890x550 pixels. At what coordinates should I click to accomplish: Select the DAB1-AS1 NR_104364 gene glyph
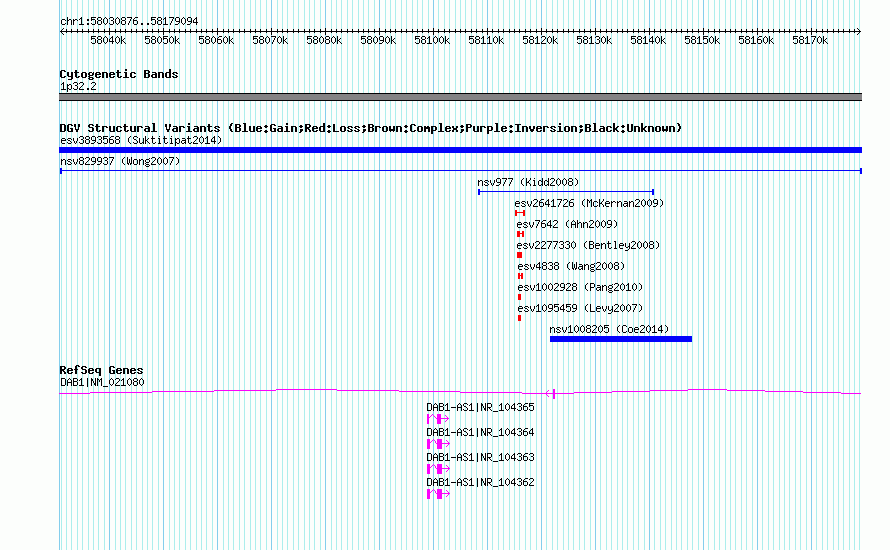(438, 444)
